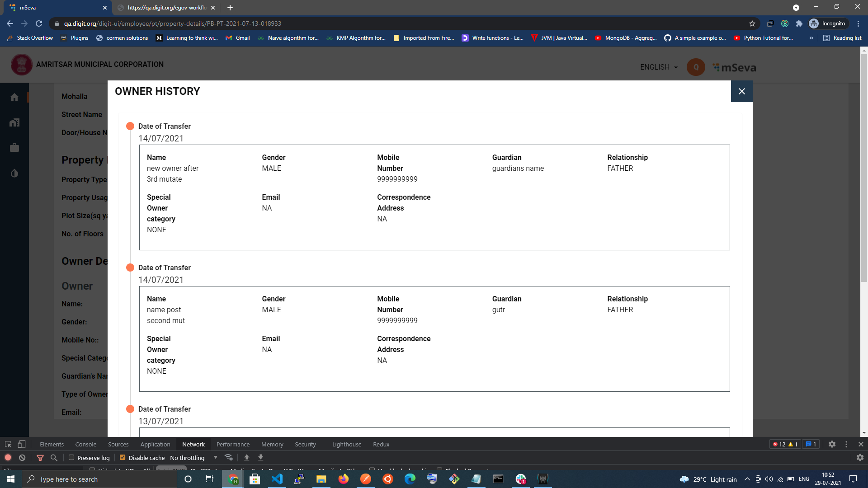The width and height of the screenshot is (868, 488).
Task: Open the ENGLISH language dropdown
Action: [659, 67]
